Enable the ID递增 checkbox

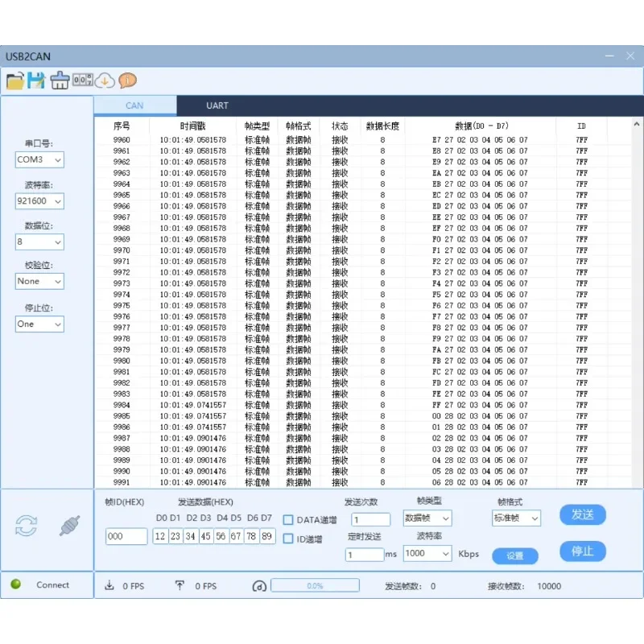point(288,539)
